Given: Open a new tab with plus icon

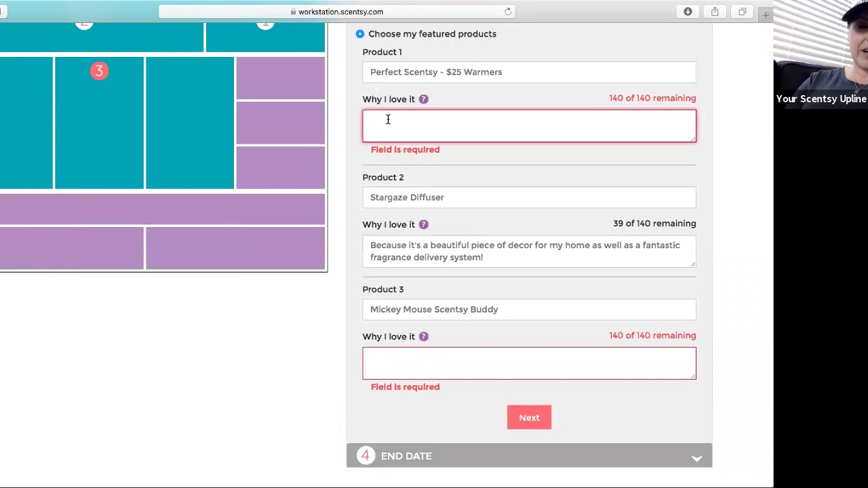Looking at the screenshot, I should point(766,15).
